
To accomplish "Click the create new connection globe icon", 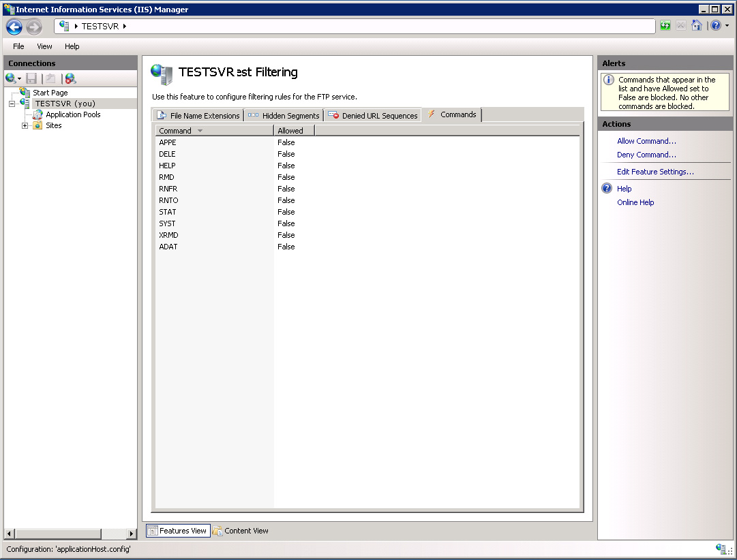I will click(x=10, y=78).
